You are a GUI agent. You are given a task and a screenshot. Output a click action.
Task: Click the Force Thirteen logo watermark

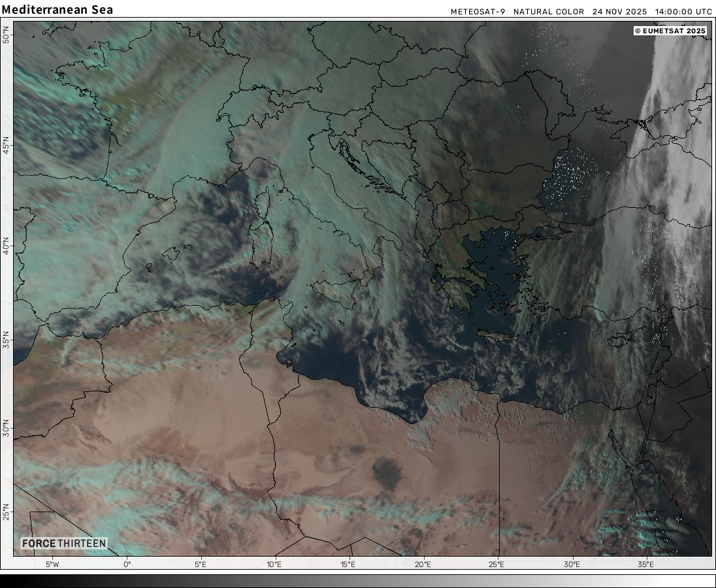click(x=63, y=544)
